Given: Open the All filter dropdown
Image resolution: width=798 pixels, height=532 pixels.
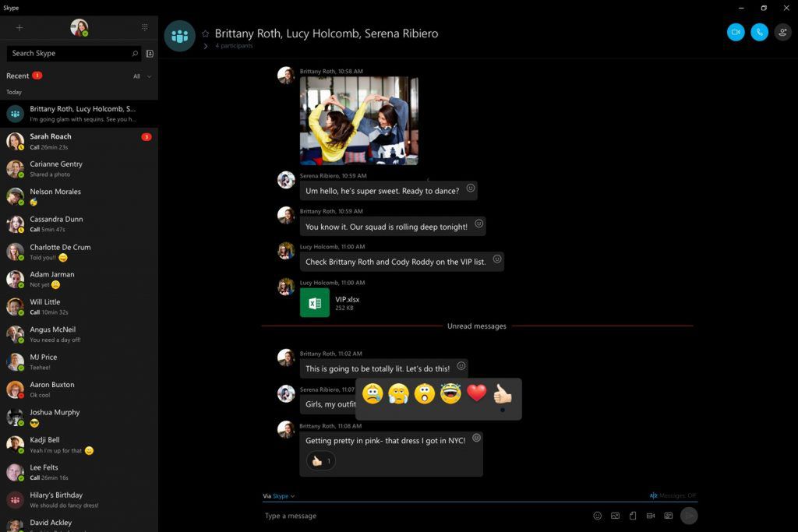Looking at the screenshot, I should [142, 76].
